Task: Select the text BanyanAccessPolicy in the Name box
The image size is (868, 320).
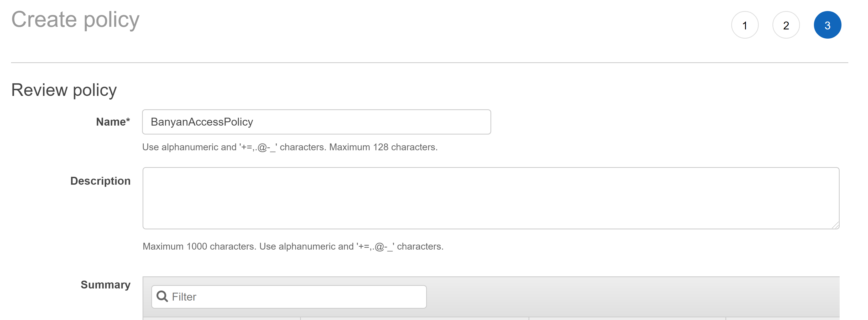Action: pyautogui.click(x=202, y=122)
